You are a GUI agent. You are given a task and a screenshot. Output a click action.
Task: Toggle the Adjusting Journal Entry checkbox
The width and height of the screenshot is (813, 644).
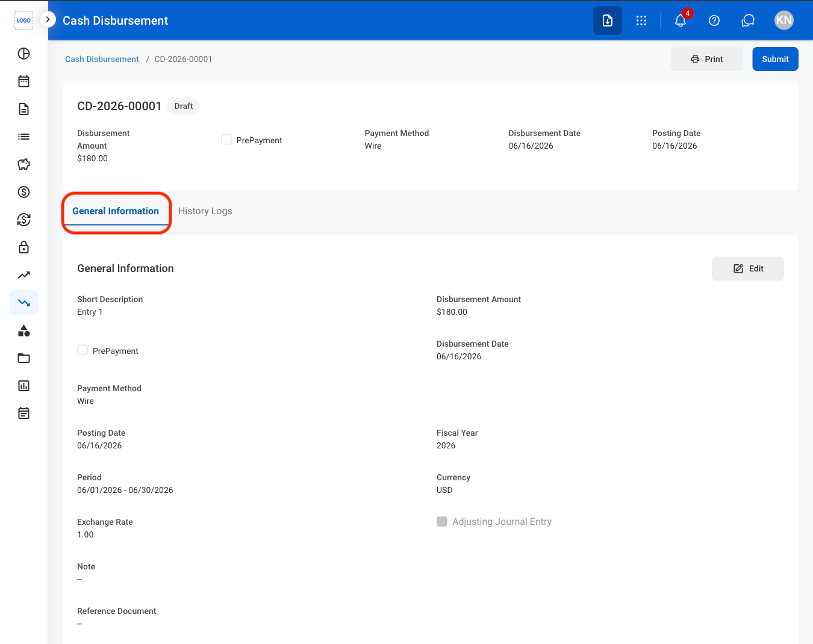442,521
